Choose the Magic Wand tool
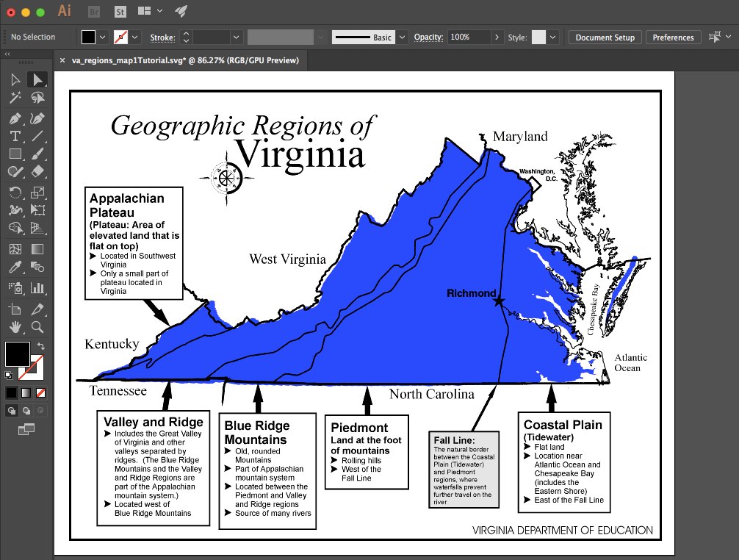The height and width of the screenshot is (560, 739). pyautogui.click(x=16, y=98)
